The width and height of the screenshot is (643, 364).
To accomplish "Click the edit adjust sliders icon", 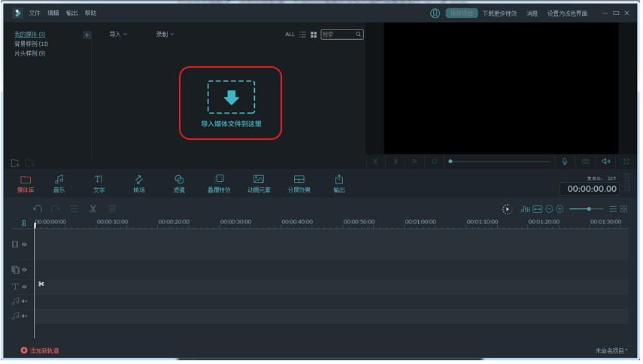I will point(74,209).
